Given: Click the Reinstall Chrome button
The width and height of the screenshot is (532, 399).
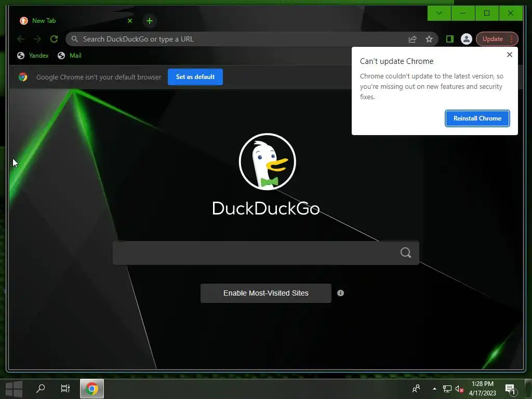Looking at the screenshot, I should point(477,118).
